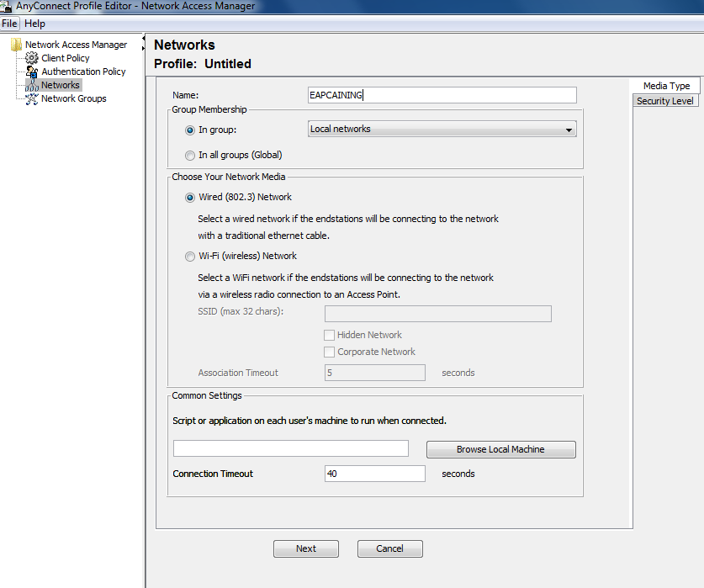Open the File menu
704x588 pixels.
9,24
